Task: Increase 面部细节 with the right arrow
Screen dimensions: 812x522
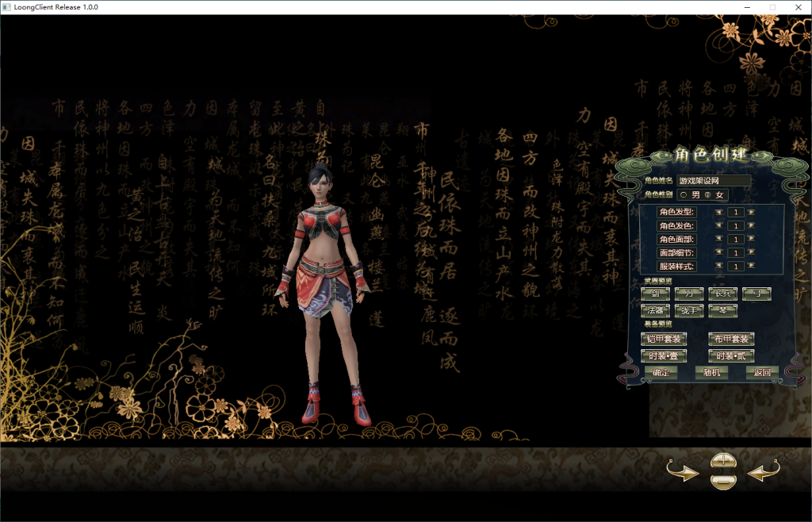Action: (x=751, y=252)
